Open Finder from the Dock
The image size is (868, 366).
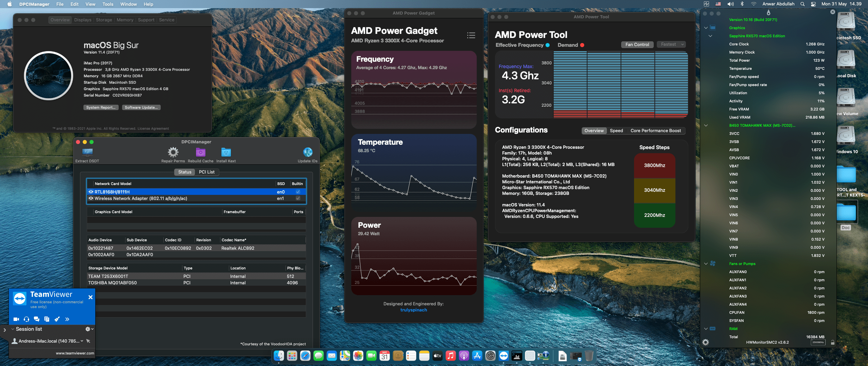pos(279,355)
